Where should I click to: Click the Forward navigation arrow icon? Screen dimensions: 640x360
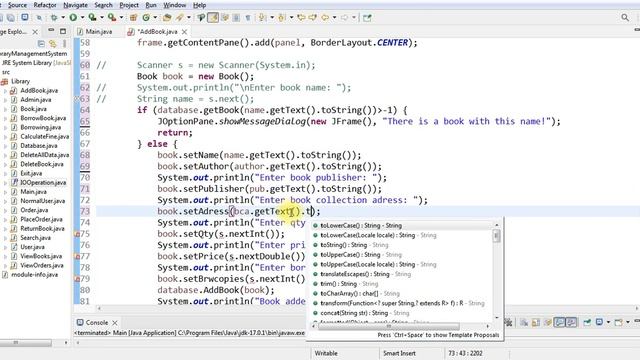(x=344, y=18)
